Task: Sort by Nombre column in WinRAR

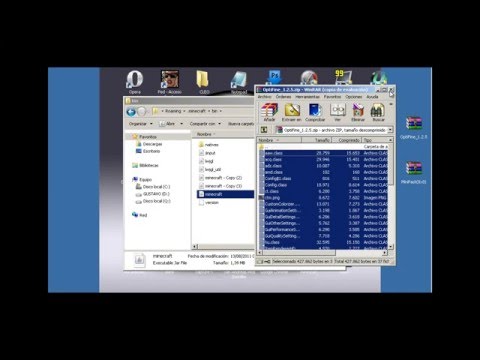Action: 279,140
